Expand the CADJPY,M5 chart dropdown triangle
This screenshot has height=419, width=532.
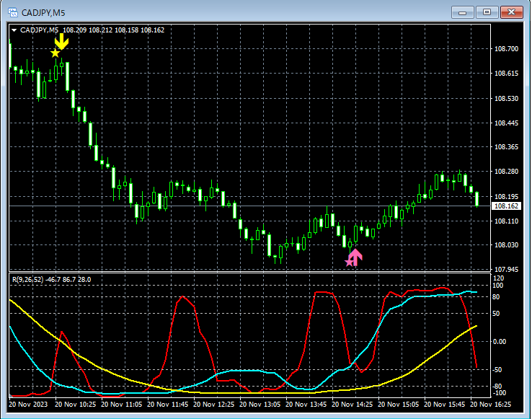point(14,30)
